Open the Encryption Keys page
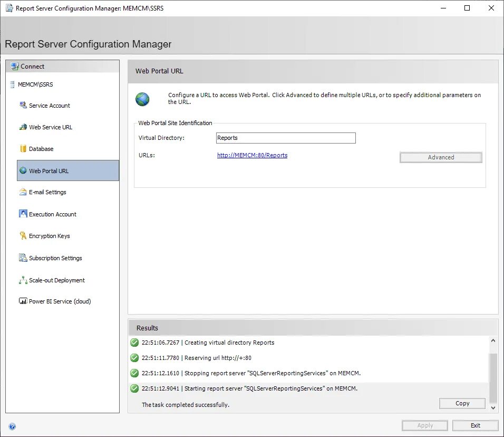The image size is (504, 437). point(50,235)
